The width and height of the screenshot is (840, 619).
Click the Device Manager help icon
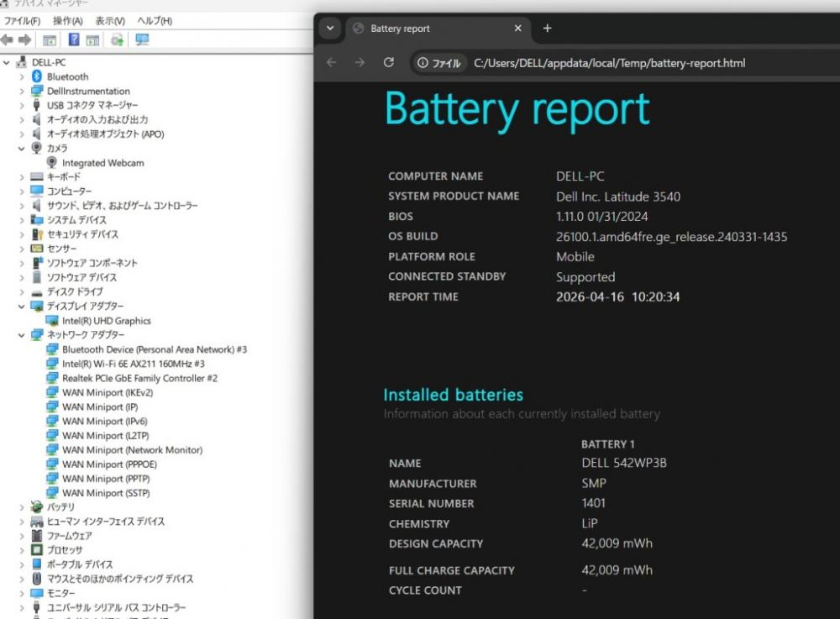tap(74, 39)
